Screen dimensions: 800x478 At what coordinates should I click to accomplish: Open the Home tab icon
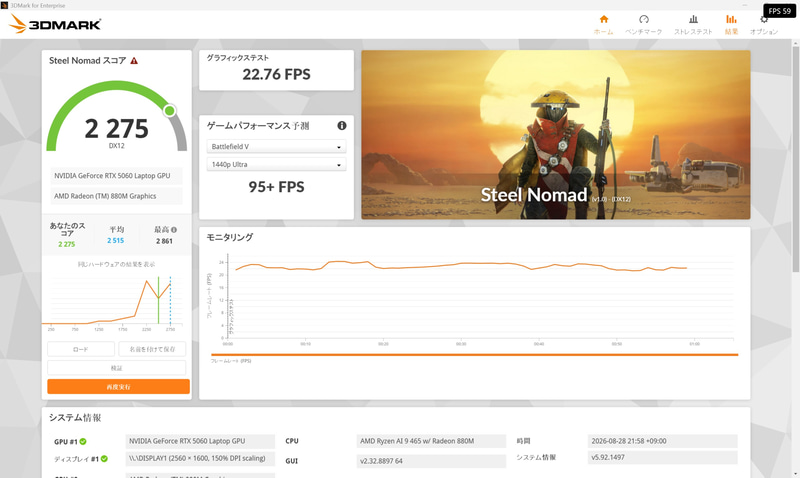604,19
